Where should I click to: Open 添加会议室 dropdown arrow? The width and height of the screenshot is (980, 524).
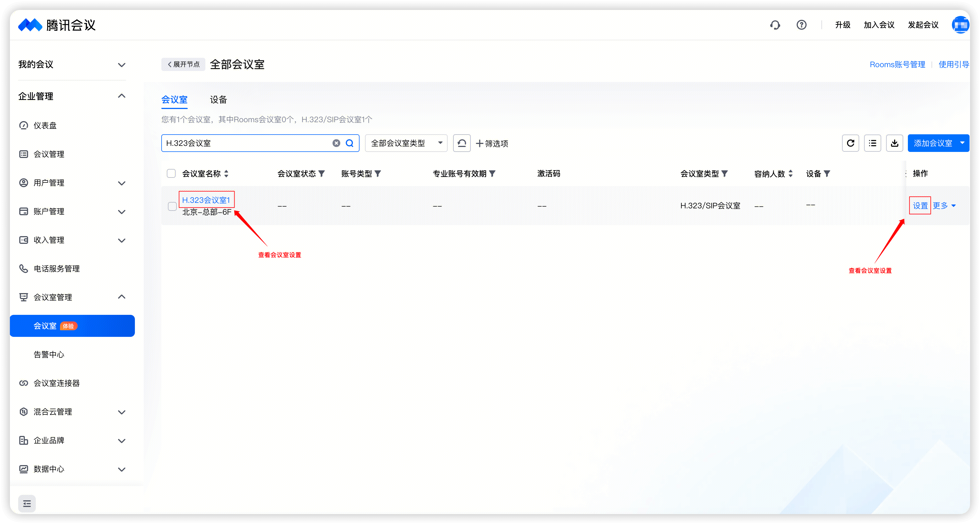coord(962,143)
